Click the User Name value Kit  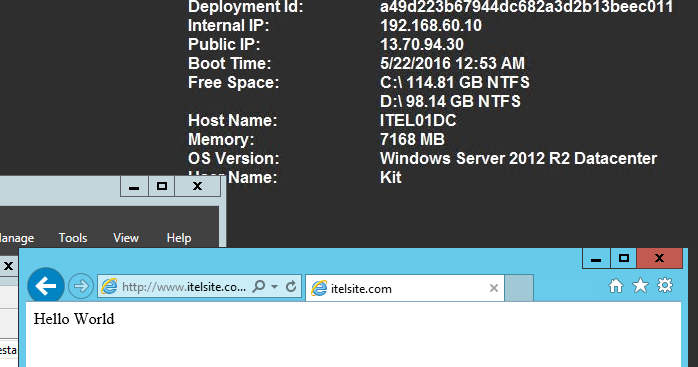(x=391, y=177)
